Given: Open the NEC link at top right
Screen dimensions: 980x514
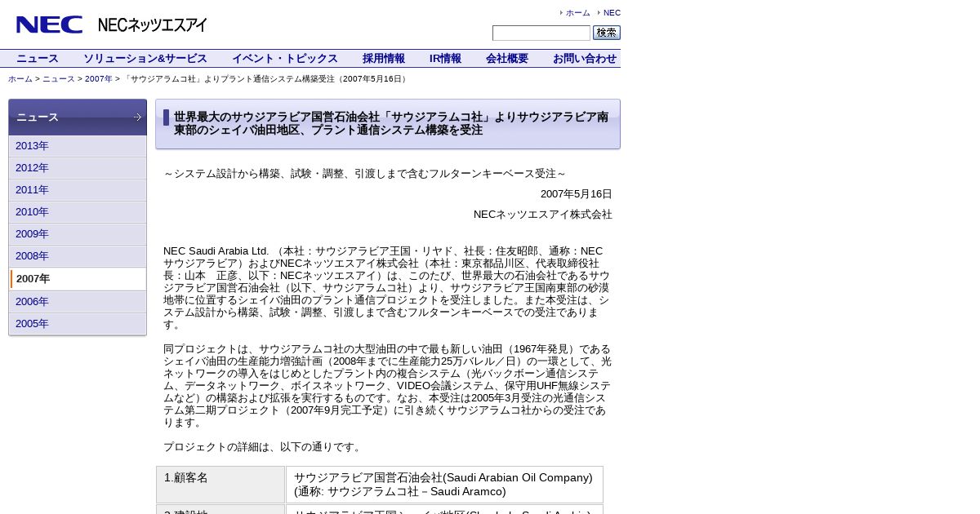Looking at the screenshot, I should [612, 13].
